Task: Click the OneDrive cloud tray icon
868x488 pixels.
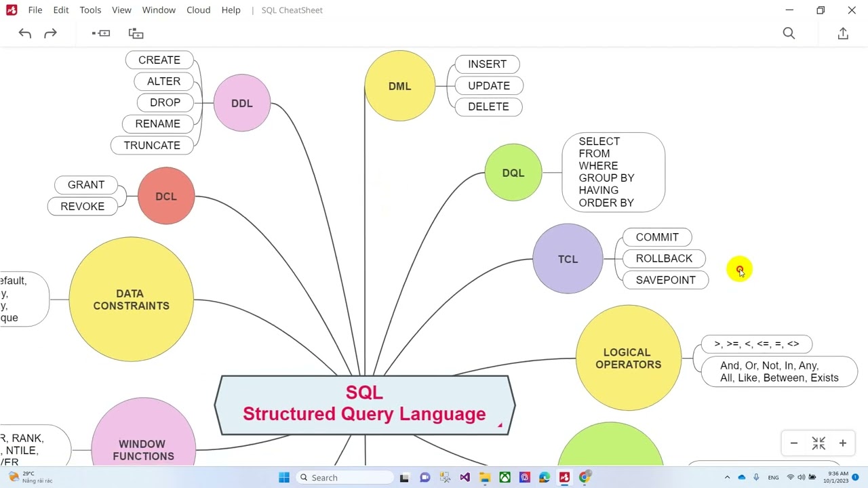Action: [x=741, y=478]
